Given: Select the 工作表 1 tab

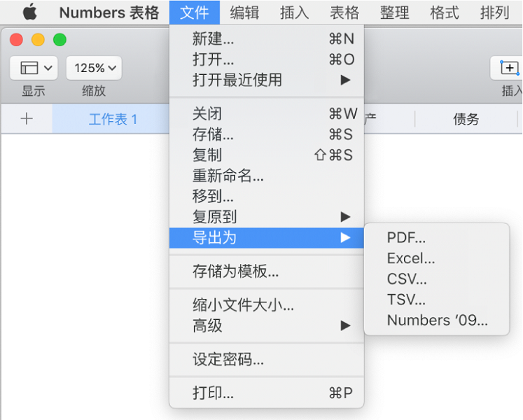Looking at the screenshot, I should (113, 119).
